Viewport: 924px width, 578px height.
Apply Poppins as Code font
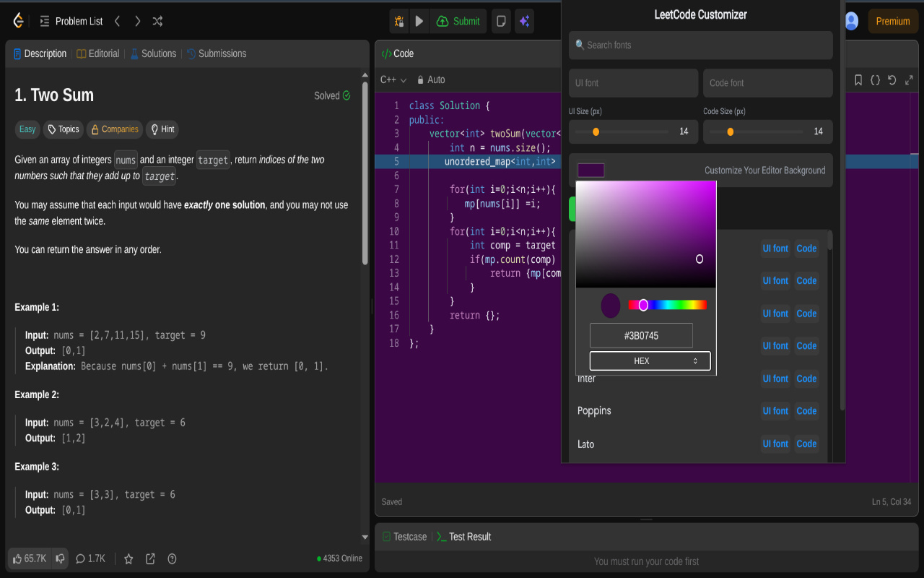click(806, 411)
